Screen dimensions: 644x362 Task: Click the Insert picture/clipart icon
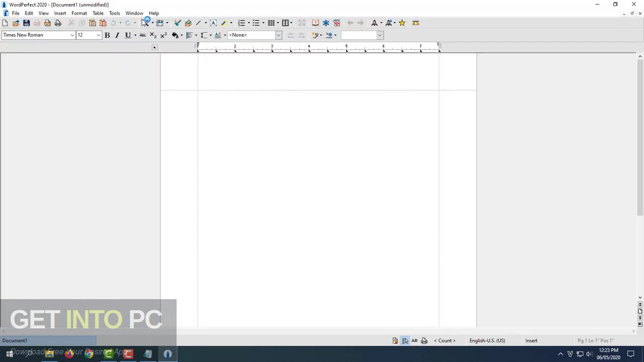pyautogui.click(x=188, y=23)
